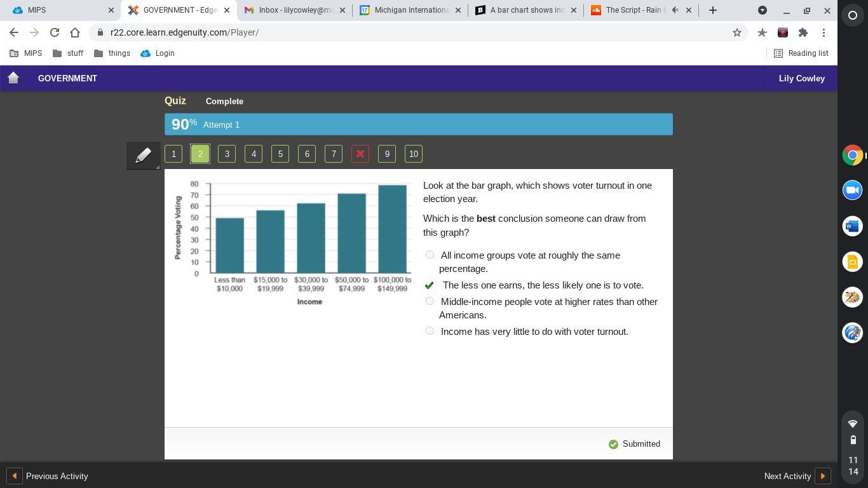
Task: Go to question 6
Action: point(307,154)
